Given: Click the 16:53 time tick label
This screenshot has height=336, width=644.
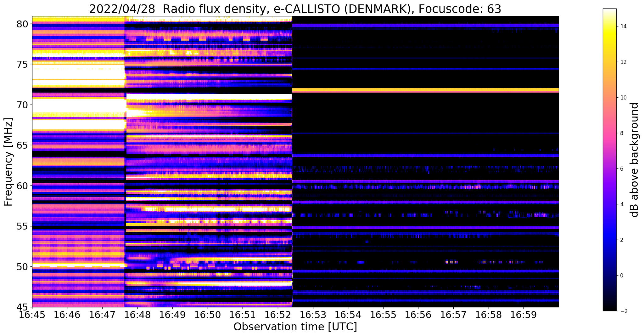Looking at the screenshot, I should (313, 315).
